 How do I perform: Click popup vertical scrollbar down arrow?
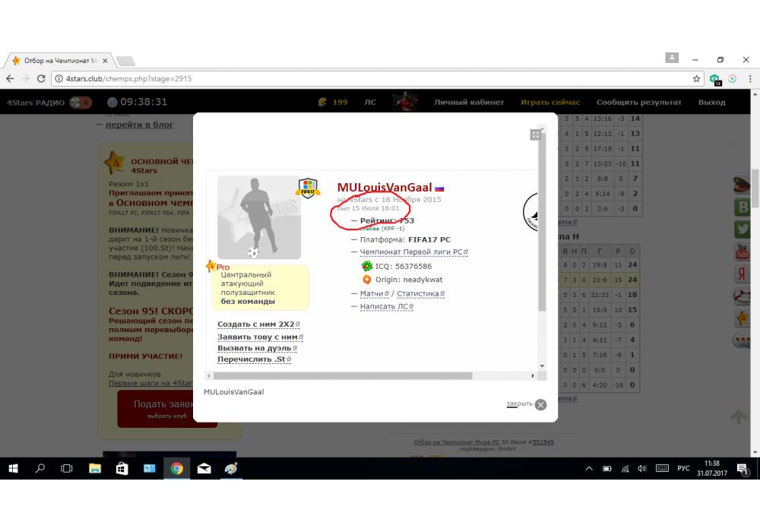pos(542,366)
